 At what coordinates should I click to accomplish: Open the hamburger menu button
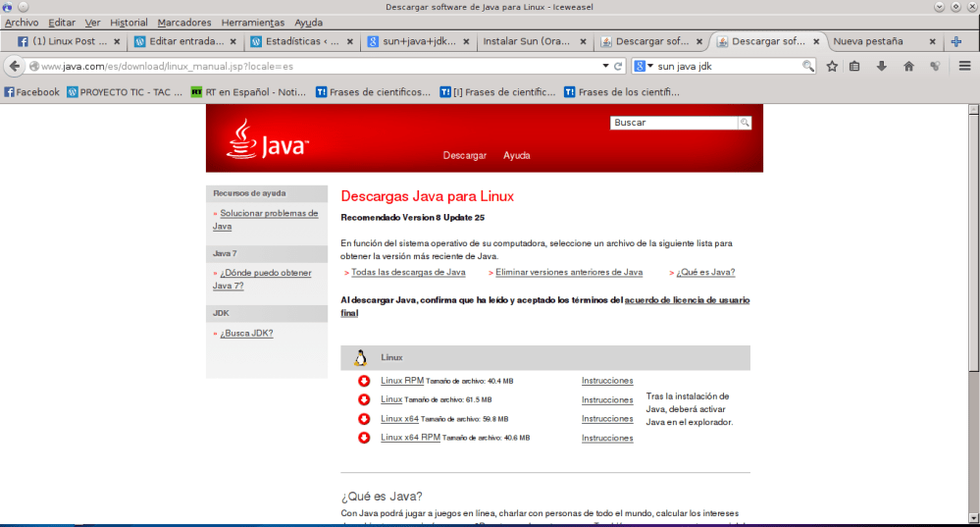coord(964,67)
